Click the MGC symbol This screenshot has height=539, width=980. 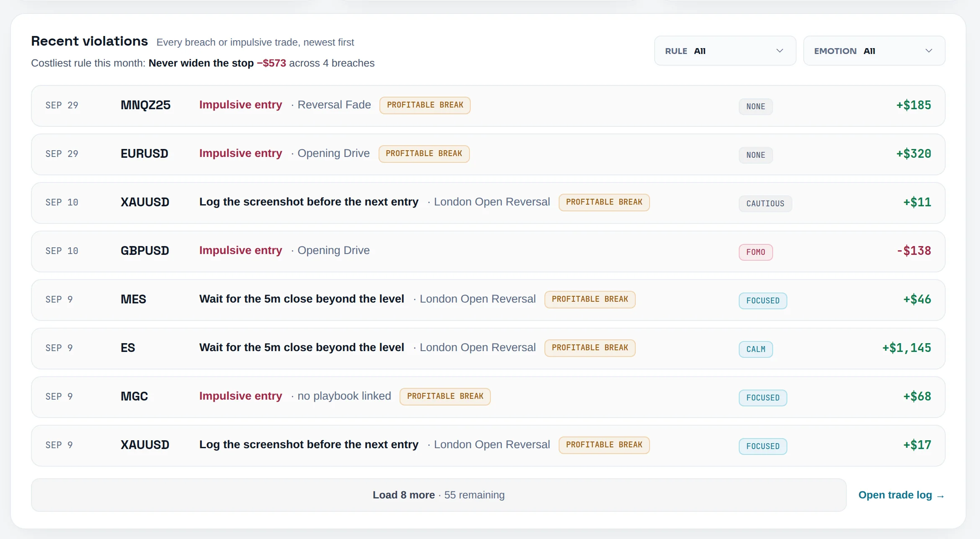[134, 396]
